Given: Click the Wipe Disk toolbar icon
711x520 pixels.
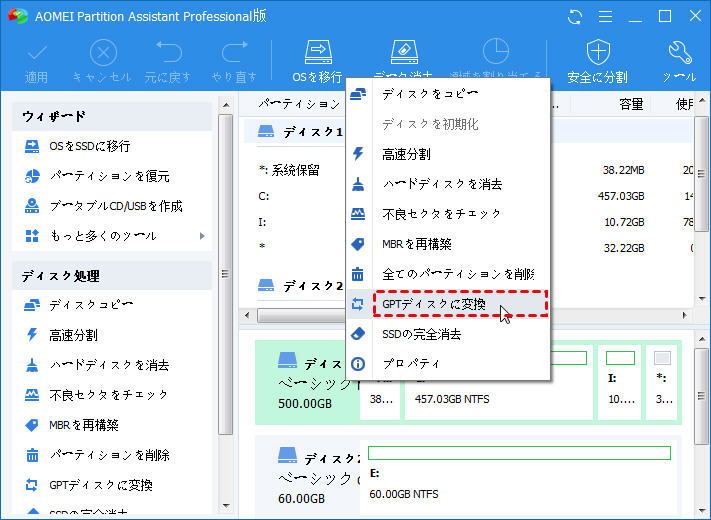Looking at the screenshot, I should tap(404, 52).
